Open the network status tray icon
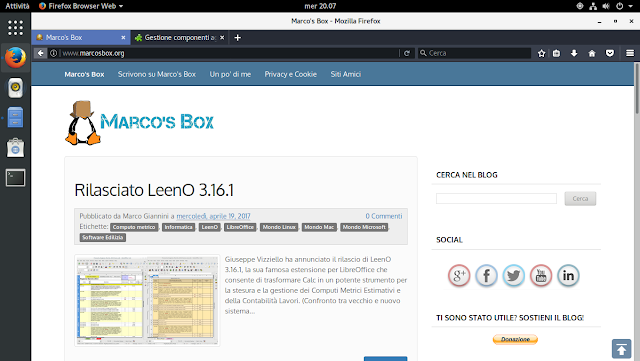 click(593, 6)
